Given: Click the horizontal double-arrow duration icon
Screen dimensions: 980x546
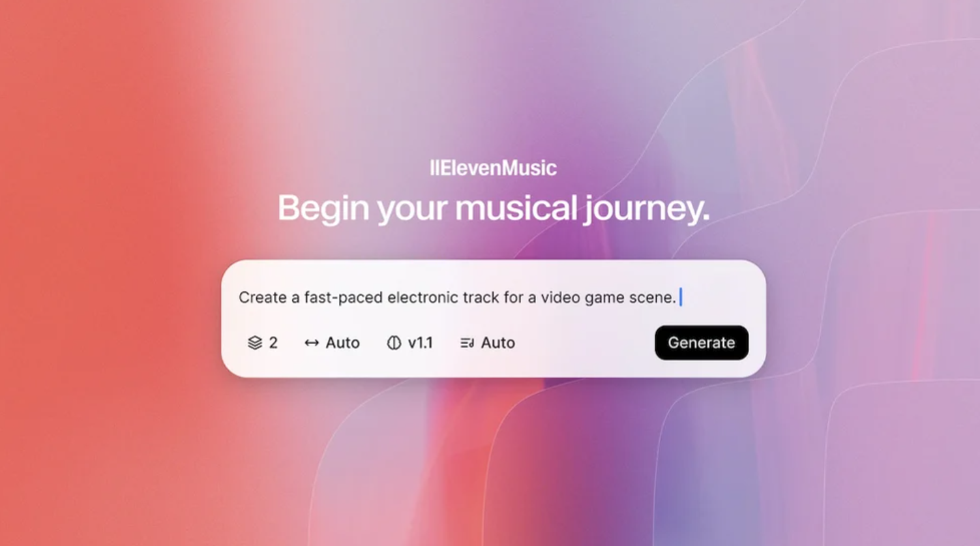Looking at the screenshot, I should coord(312,342).
